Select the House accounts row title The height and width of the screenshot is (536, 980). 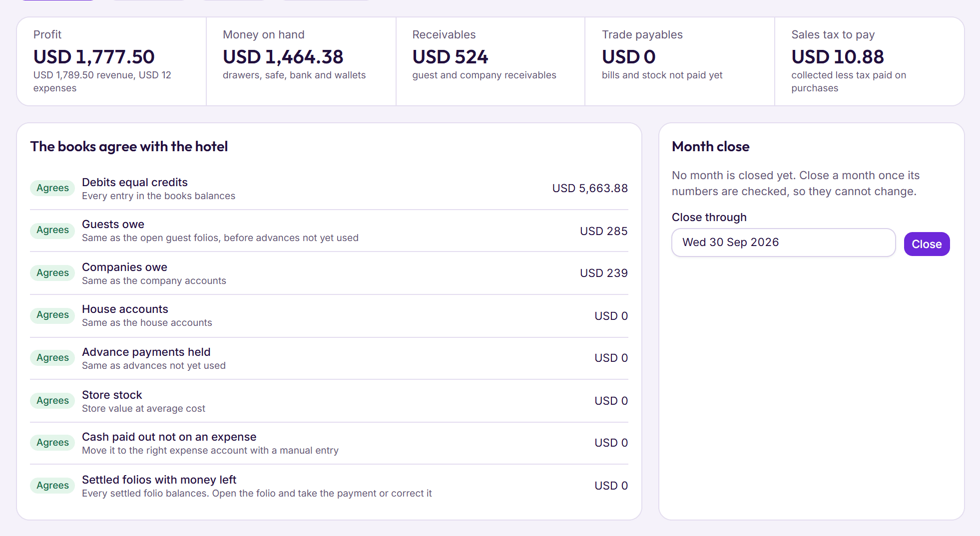click(125, 309)
